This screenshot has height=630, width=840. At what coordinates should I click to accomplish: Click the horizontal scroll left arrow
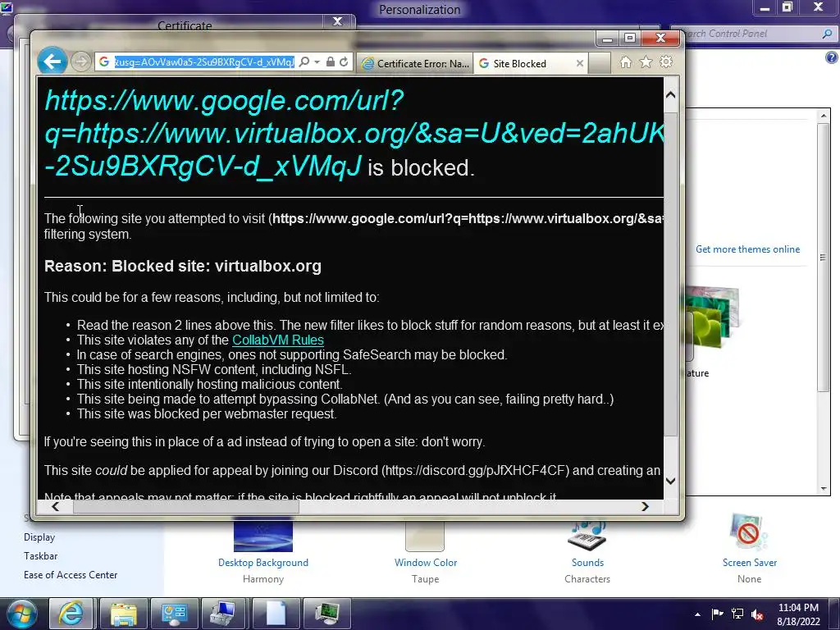[55, 506]
